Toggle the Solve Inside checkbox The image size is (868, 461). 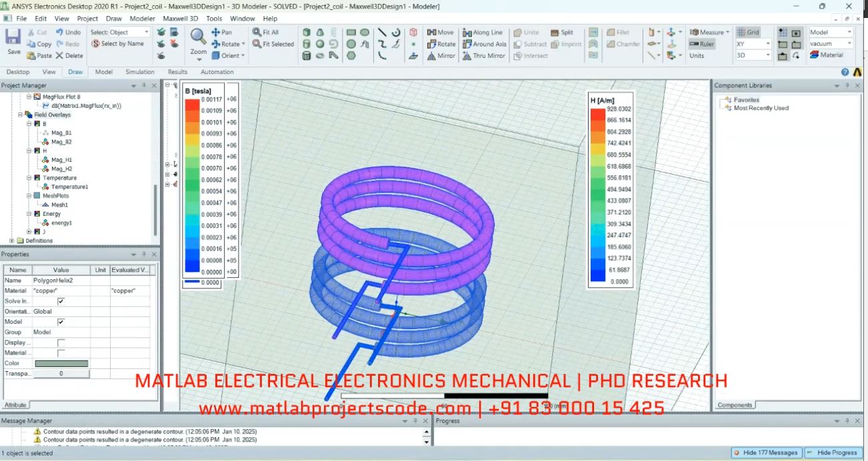[x=61, y=301]
